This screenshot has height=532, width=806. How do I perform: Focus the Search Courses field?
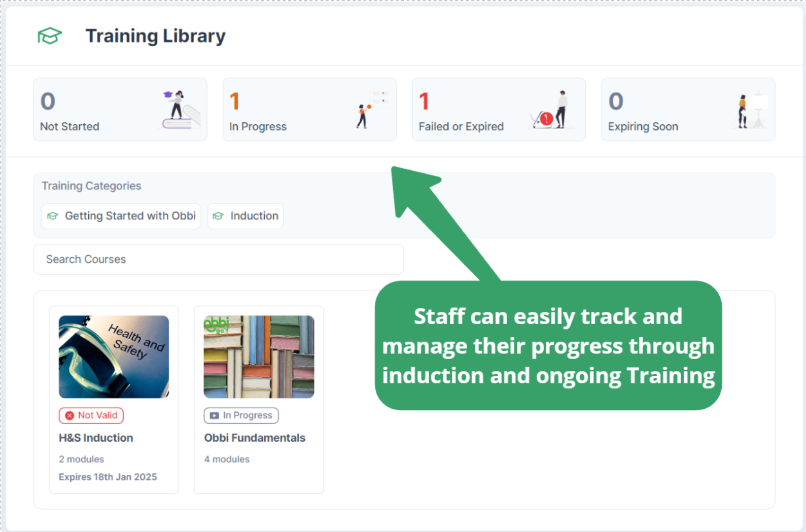[x=219, y=259]
